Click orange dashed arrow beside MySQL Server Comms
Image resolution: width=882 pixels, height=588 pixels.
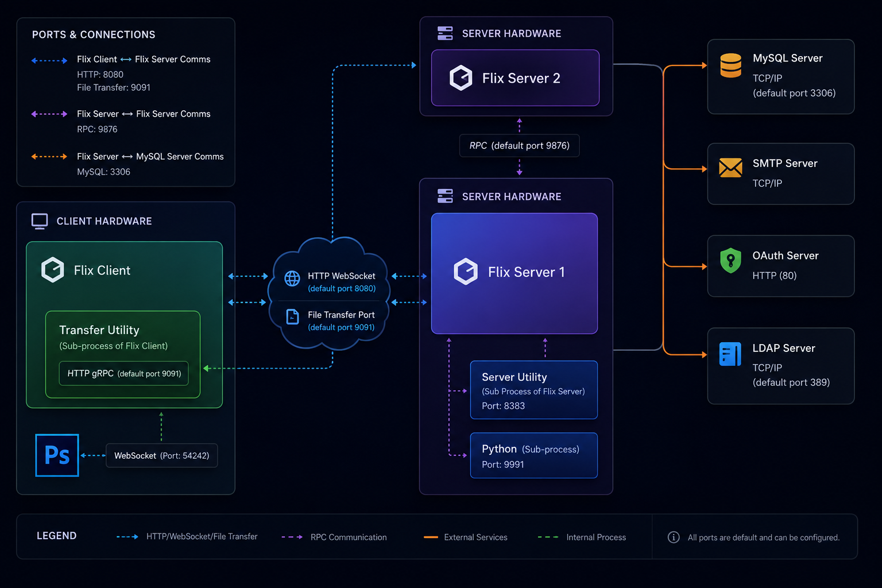click(x=49, y=156)
